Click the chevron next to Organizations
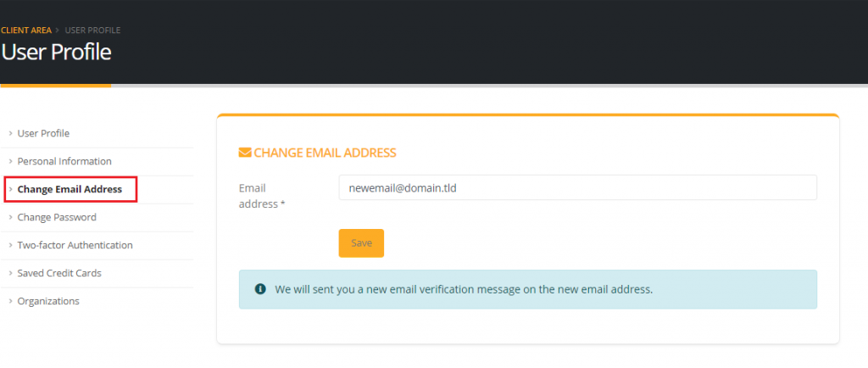 (10, 301)
